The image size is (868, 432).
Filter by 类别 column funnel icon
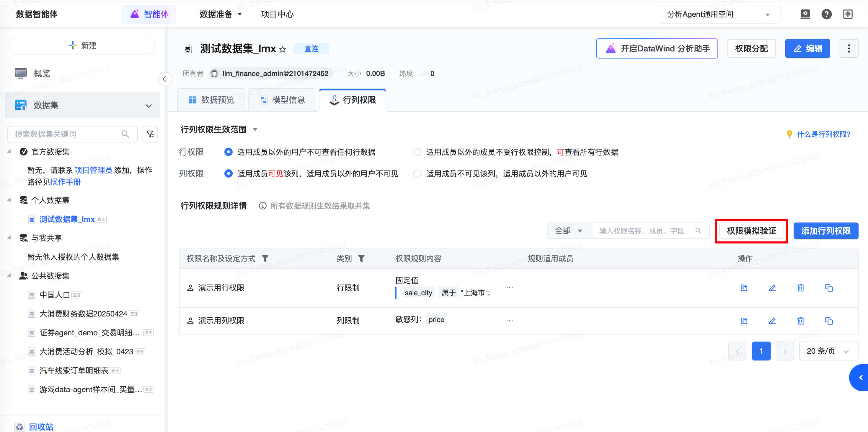pyautogui.click(x=361, y=259)
